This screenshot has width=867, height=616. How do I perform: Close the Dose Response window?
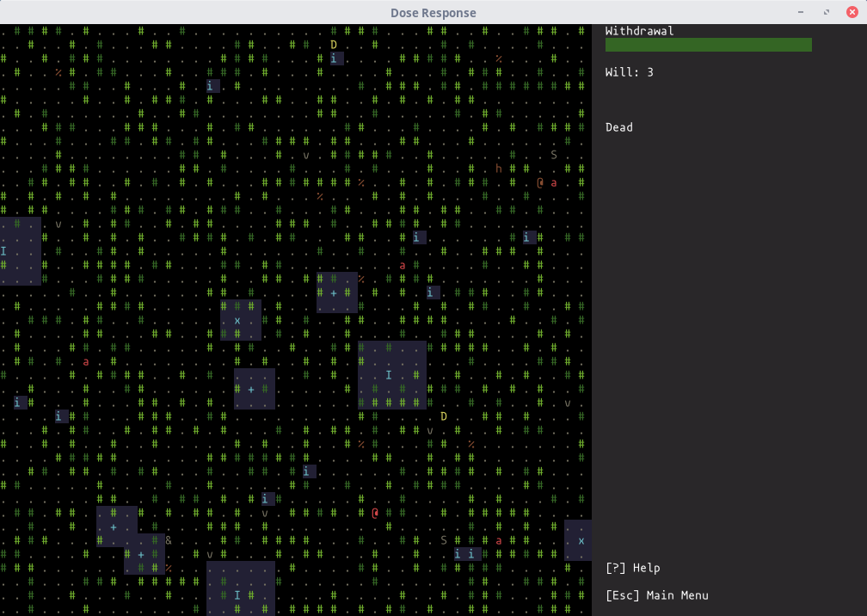[852, 12]
